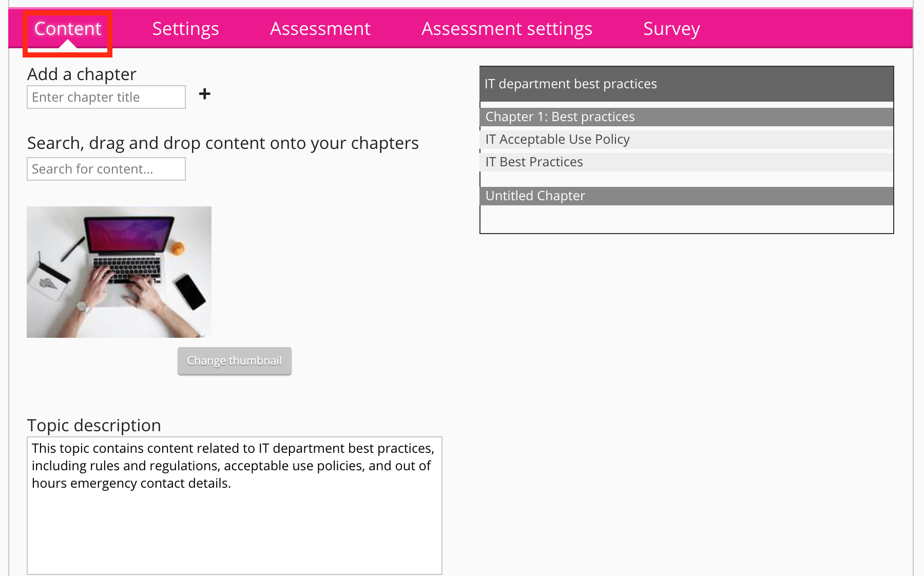Select the IT department best practices header
Screen dimensions: 924x576
coord(686,84)
